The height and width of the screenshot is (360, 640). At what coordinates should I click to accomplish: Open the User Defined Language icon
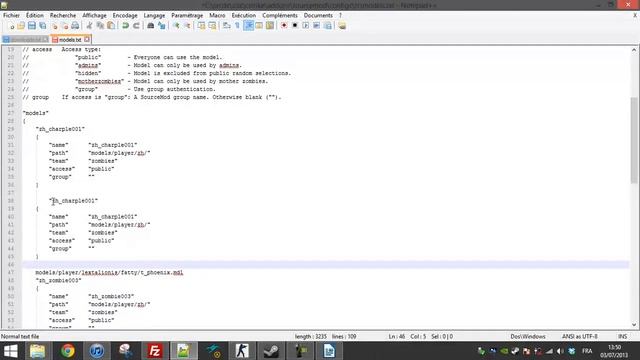pyautogui.click(x=259, y=26)
